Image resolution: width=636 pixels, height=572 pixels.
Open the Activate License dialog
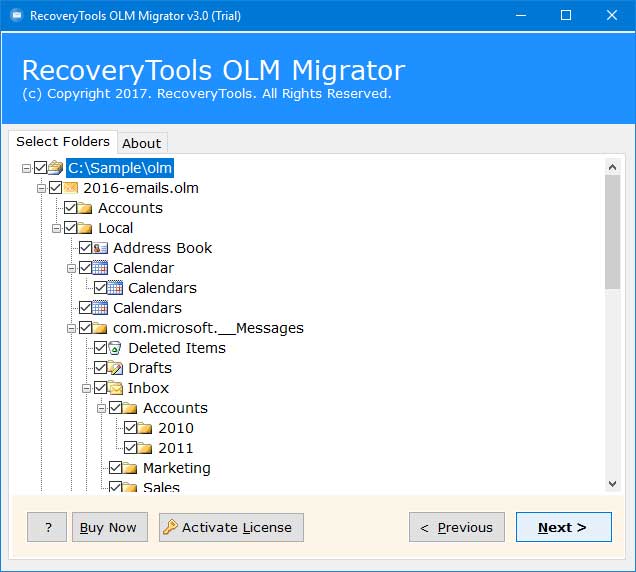[231, 527]
